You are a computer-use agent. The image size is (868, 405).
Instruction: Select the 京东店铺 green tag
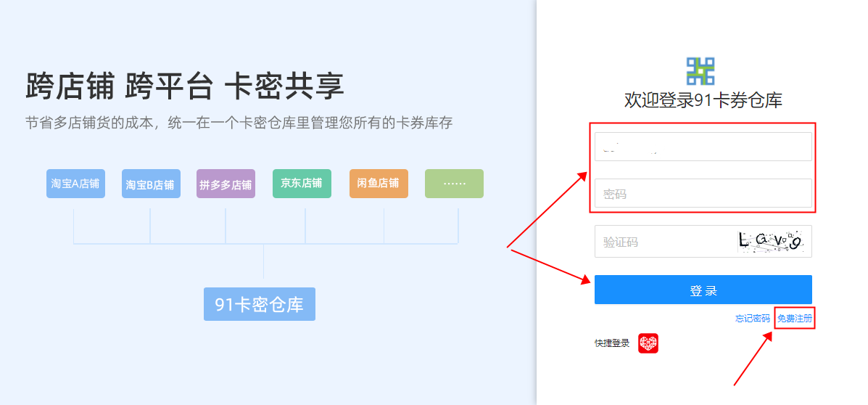302,184
